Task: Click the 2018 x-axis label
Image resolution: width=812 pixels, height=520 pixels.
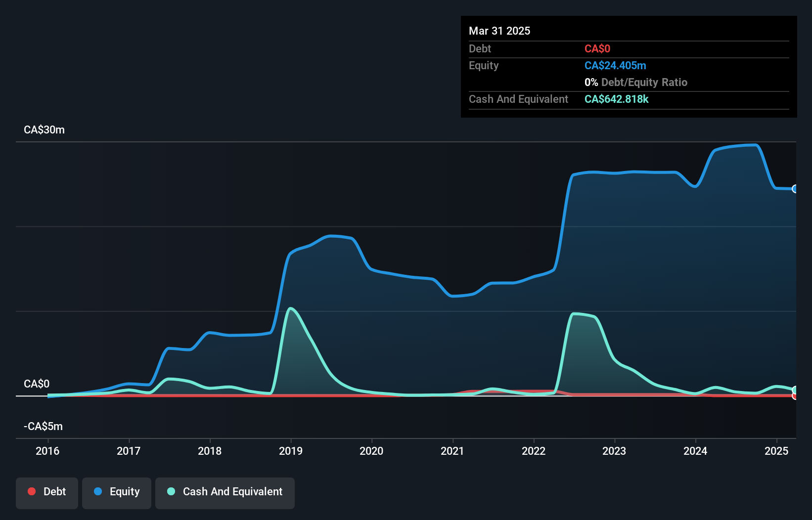Action: tap(210, 451)
